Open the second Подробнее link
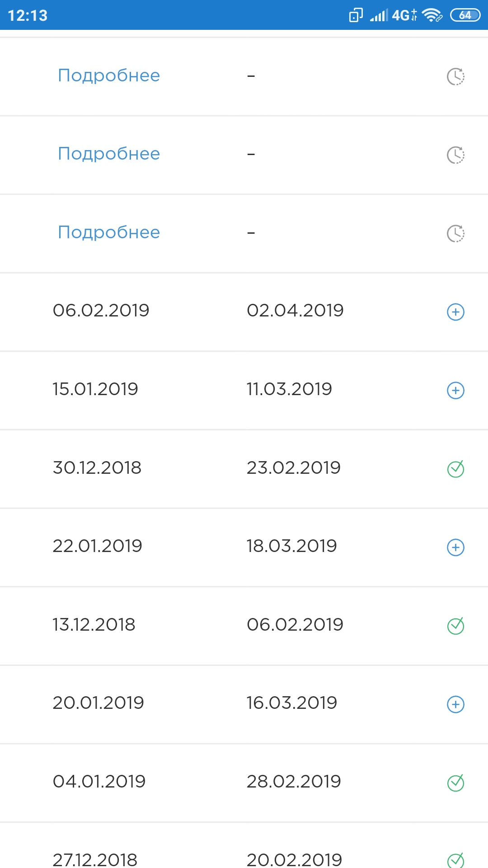Viewport: 488px width, 868px height. click(109, 154)
